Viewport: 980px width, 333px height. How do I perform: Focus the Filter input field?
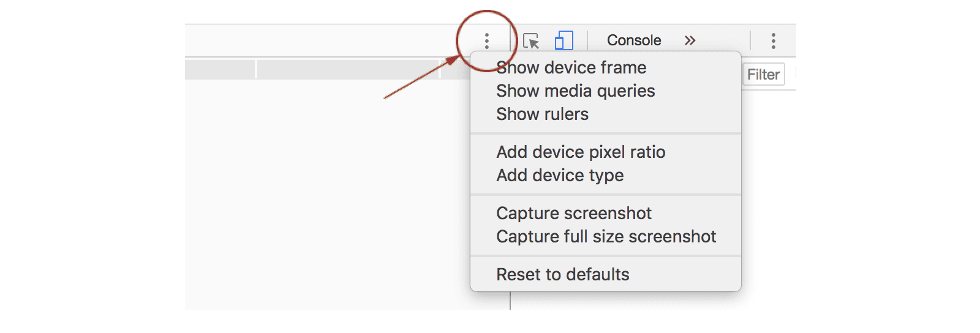[x=763, y=74]
